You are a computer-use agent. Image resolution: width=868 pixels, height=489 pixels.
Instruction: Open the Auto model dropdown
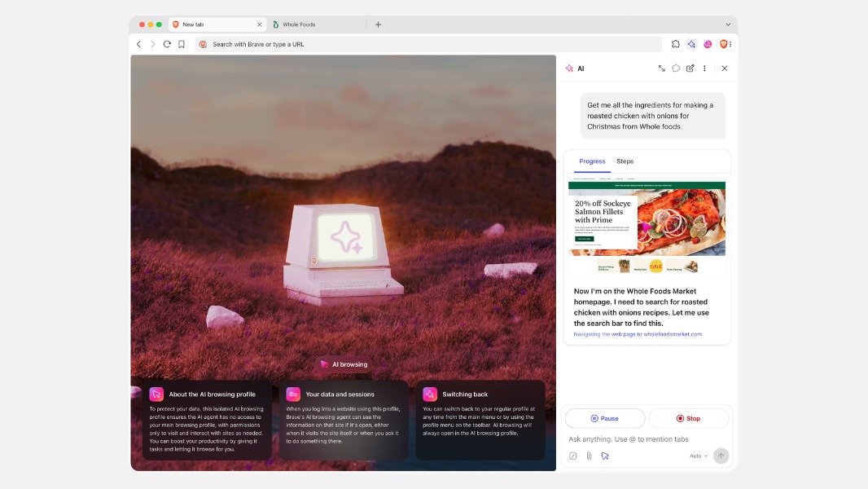[x=699, y=456]
